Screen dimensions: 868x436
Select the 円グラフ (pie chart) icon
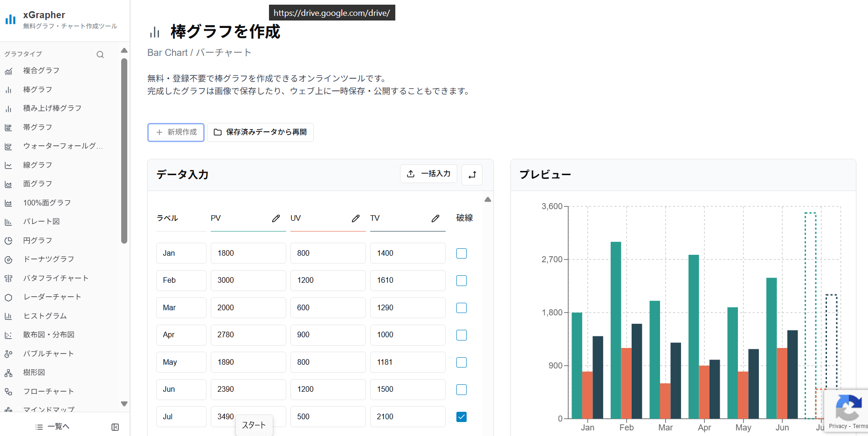[9, 240]
